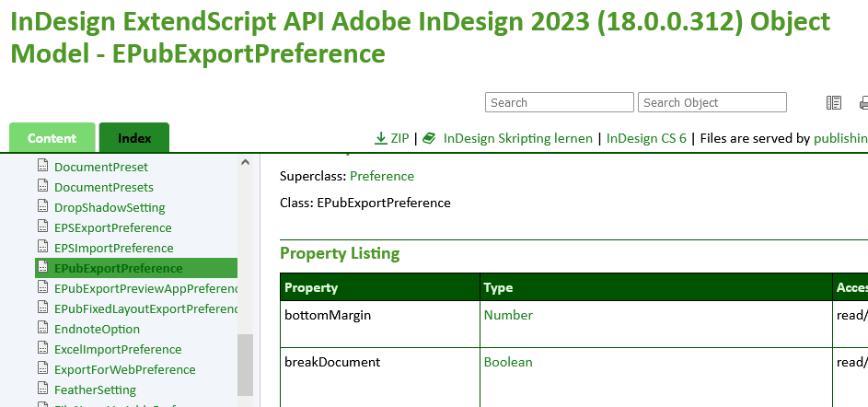Open the InDesign CS 6 link

point(646,138)
